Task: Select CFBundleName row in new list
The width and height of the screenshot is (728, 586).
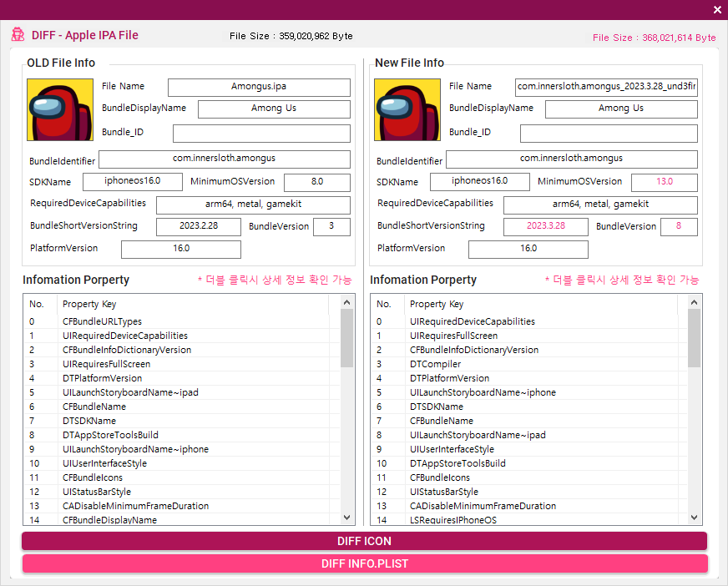Action: tap(530, 421)
